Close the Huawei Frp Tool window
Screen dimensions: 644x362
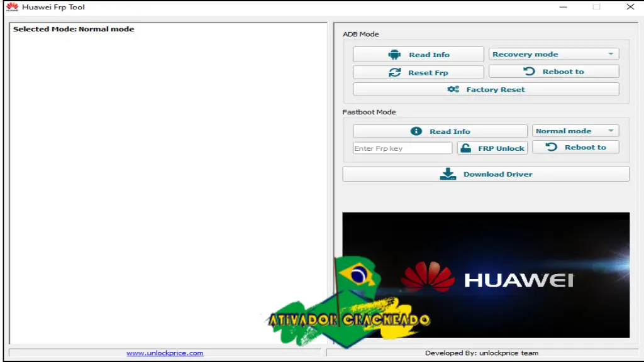pos(630,7)
